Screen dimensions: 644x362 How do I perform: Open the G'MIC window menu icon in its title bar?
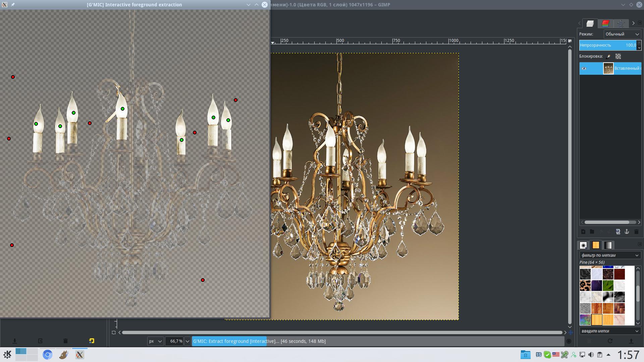5,5
